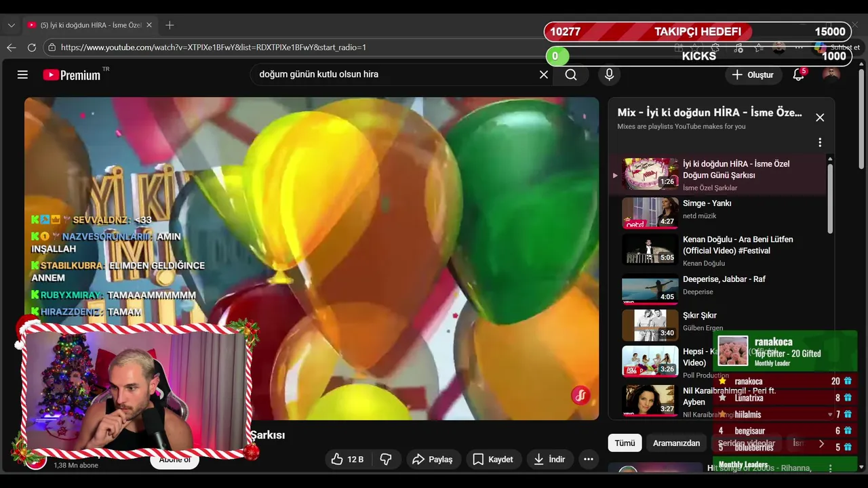Open Mix playlist three-dot options
This screenshot has width=868, height=488.
[820, 142]
